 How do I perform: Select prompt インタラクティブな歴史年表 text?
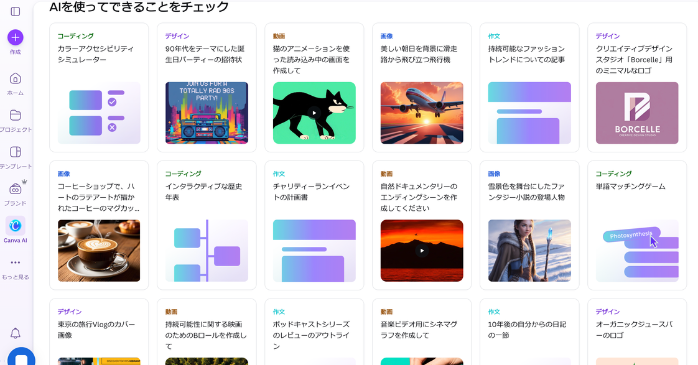pyautogui.click(x=203, y=192)
